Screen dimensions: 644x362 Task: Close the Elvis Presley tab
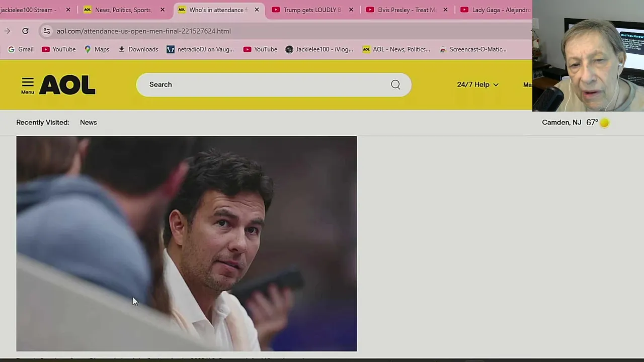(445, 10)
